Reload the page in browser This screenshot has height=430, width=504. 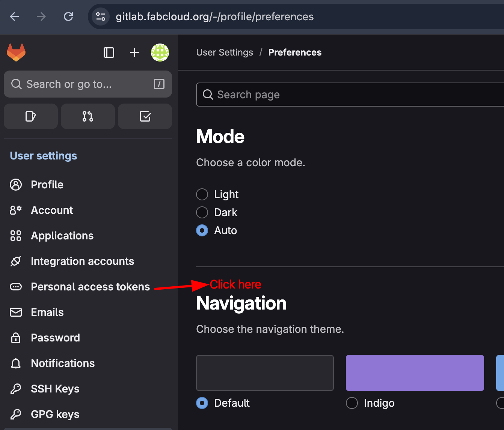pos(68,17)
